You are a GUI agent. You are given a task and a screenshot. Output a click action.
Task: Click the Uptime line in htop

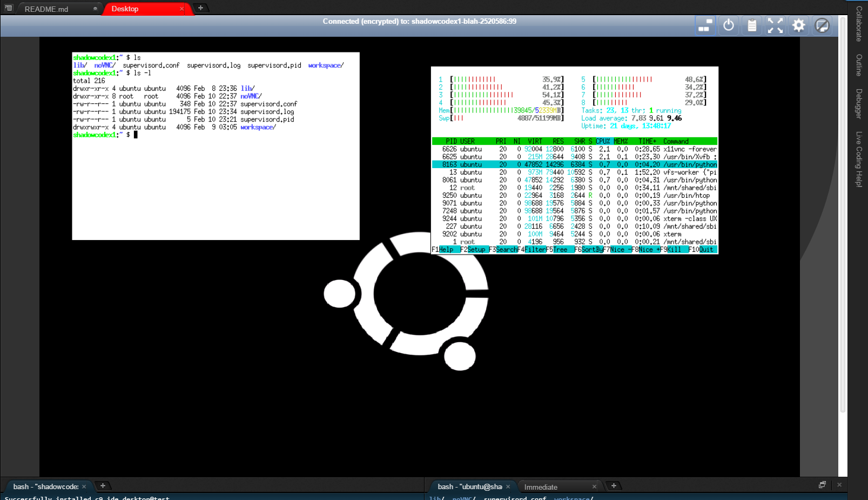pyautogui.click(x=626, y=126)
